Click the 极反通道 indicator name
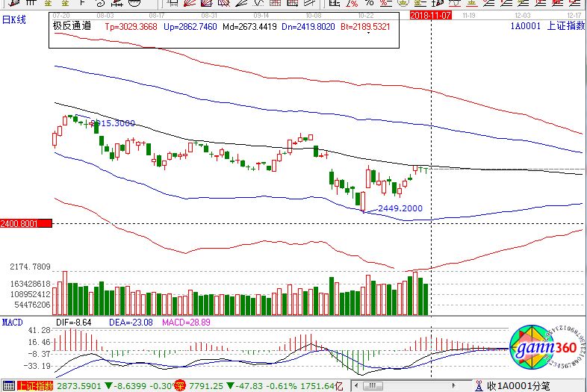Image resolution: width=587 pixels, height=392 pixels. point(72,25)
